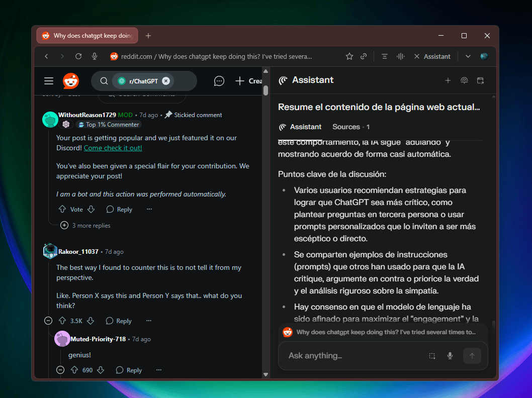Start a new Assistant conversation

pyautogui.click(x=448, y=80)
